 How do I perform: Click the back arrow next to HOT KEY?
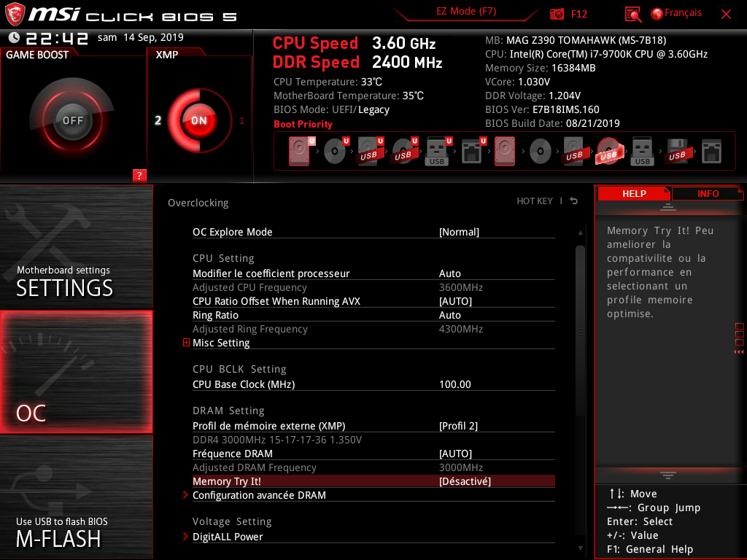pyautogui.click(x=574, y=201)
